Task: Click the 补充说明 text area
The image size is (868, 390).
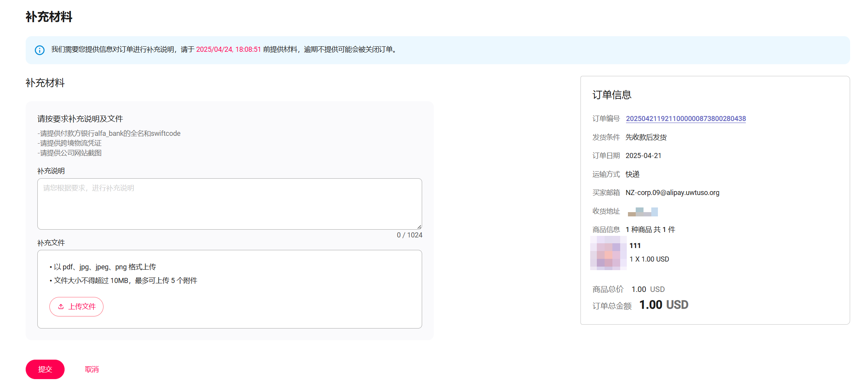Action: (x=229, y=204)
